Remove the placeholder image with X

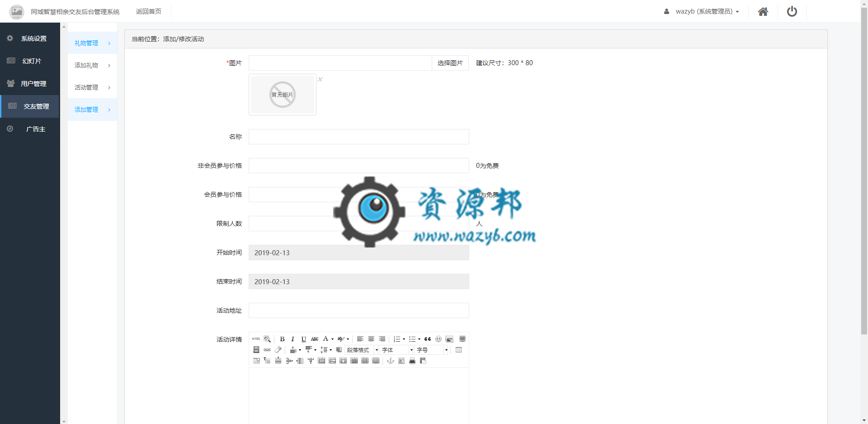click(x=320, y=79)
